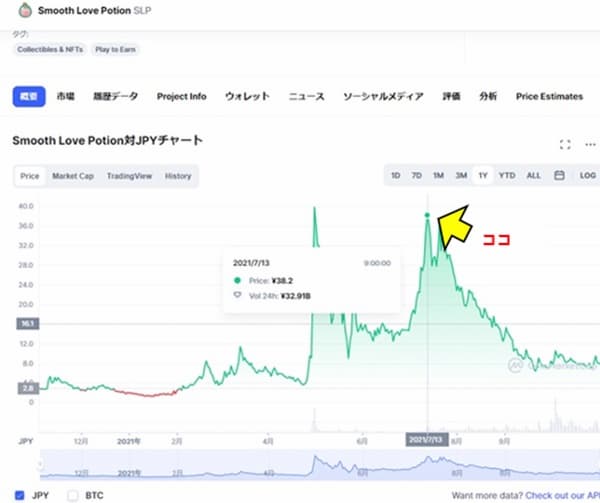Set the chart range to 7D

pyautogui.click(x=417, y=176)
